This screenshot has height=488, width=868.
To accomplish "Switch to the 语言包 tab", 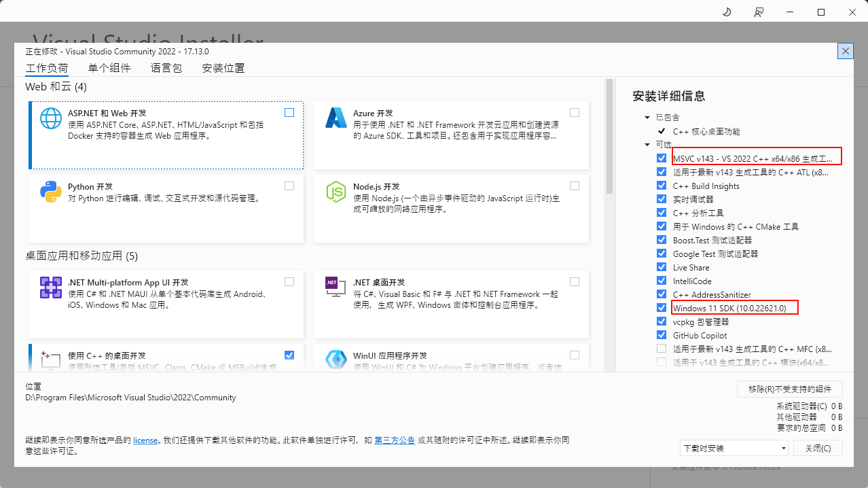I will 166,68.
